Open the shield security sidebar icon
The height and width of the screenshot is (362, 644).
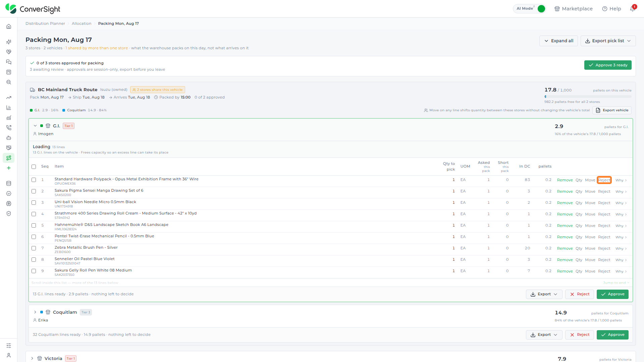tap(9, 214)
